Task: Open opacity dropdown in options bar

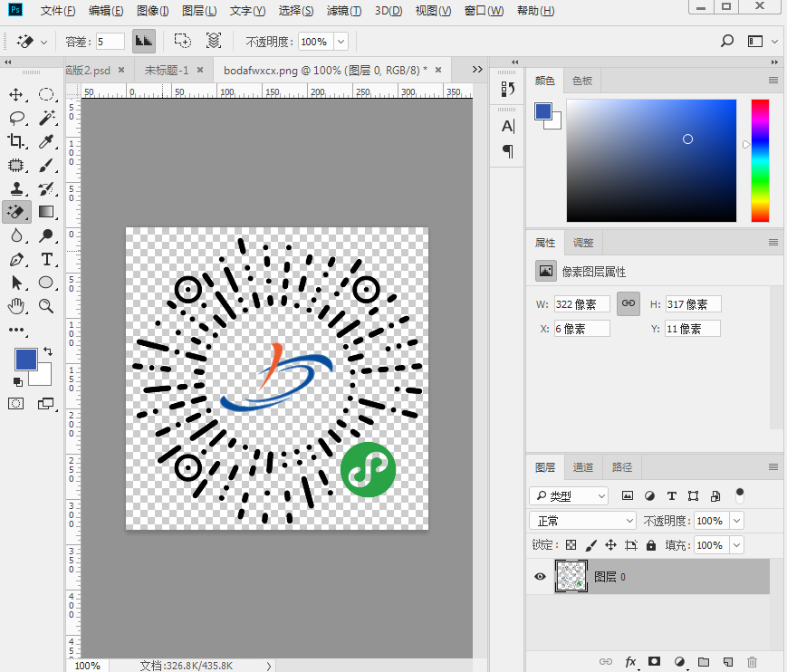Action: tap(341, 42)
